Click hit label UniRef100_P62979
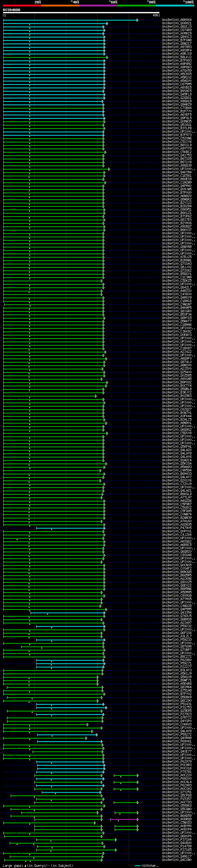The image size is (197, 868). (x=176, y=761)
